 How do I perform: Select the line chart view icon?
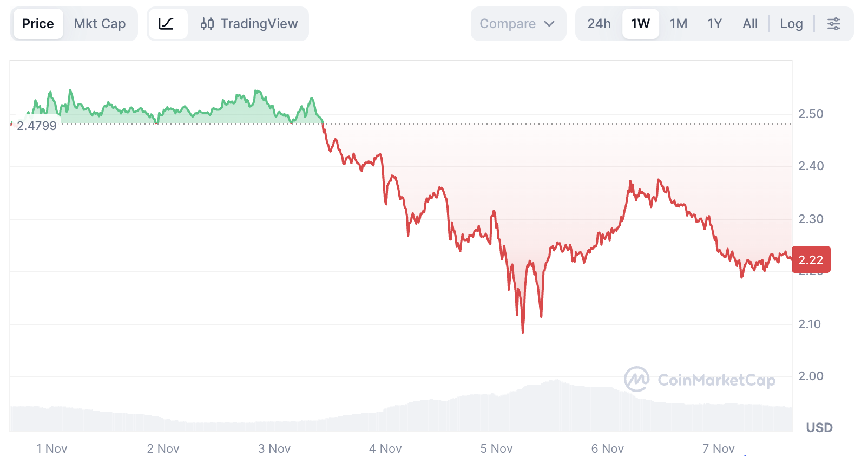point(168,23)
